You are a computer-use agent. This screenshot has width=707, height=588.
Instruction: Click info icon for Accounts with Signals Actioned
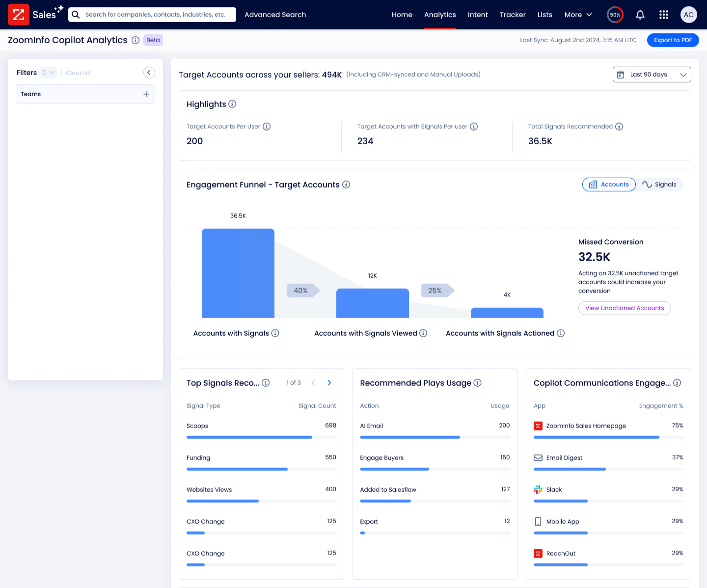tap(561, 333)
